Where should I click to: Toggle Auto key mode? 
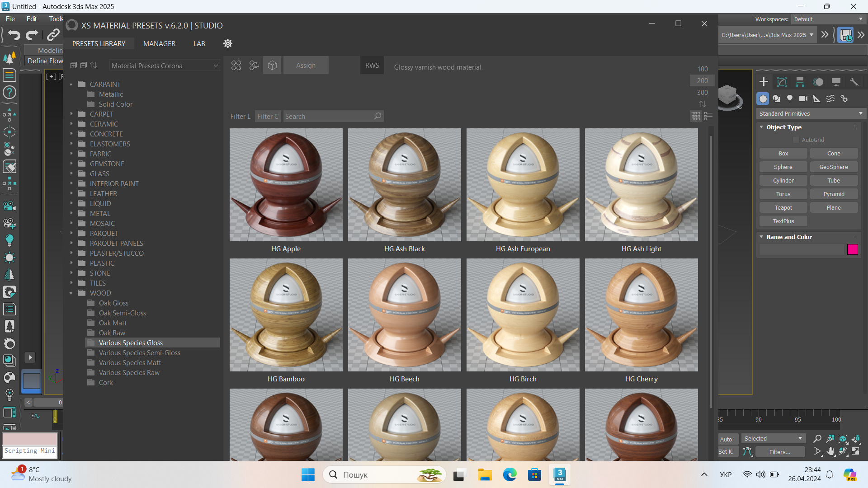click(726, 439)
